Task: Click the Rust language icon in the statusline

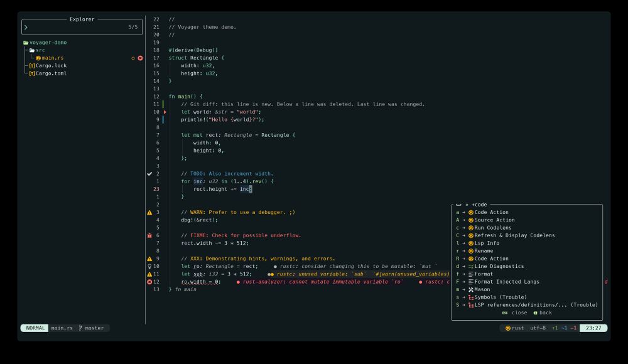Action: (x=507, y=327)
